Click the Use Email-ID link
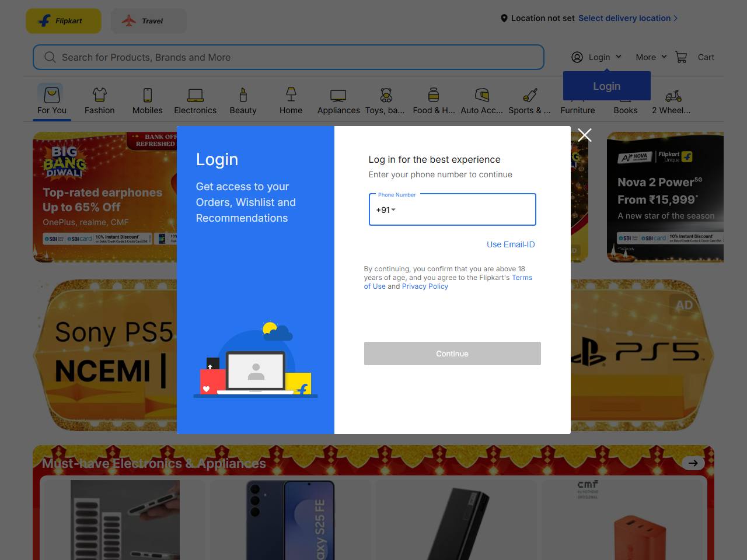 pos(511,244)
